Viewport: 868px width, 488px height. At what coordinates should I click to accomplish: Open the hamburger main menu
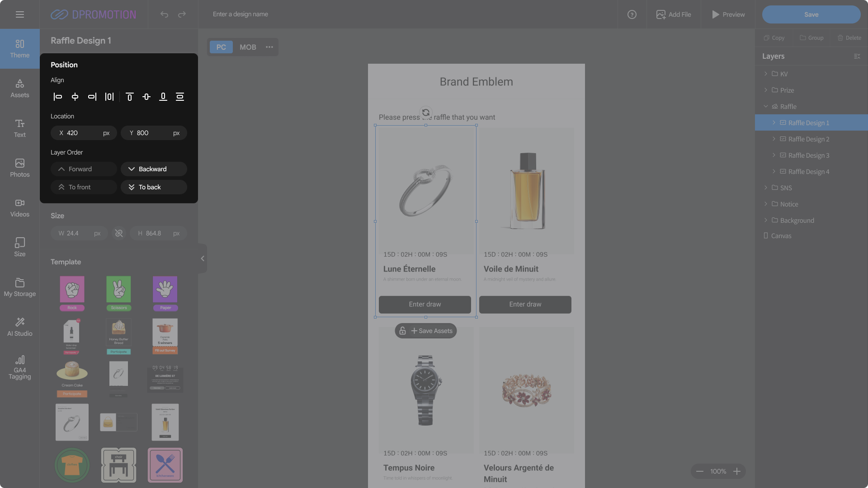pyautogui.click(x=20, y=14)
